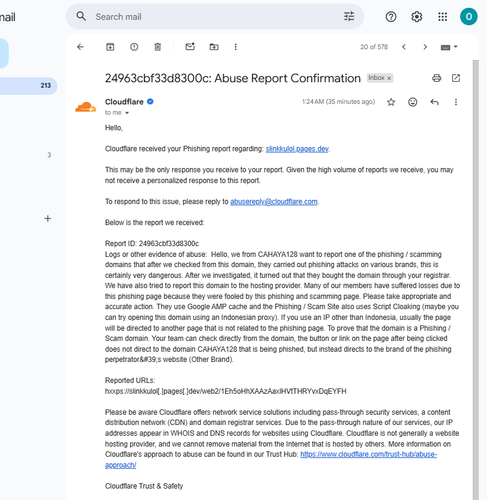Image resolution: width=487 pixels, height=500 pixels.
Task: Archive this Cloudflare email
Action: pos(110,47)
